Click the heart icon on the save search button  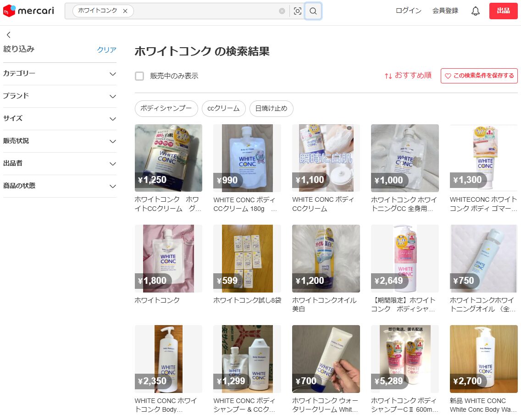pyautogui.click(x=448, y=76)
